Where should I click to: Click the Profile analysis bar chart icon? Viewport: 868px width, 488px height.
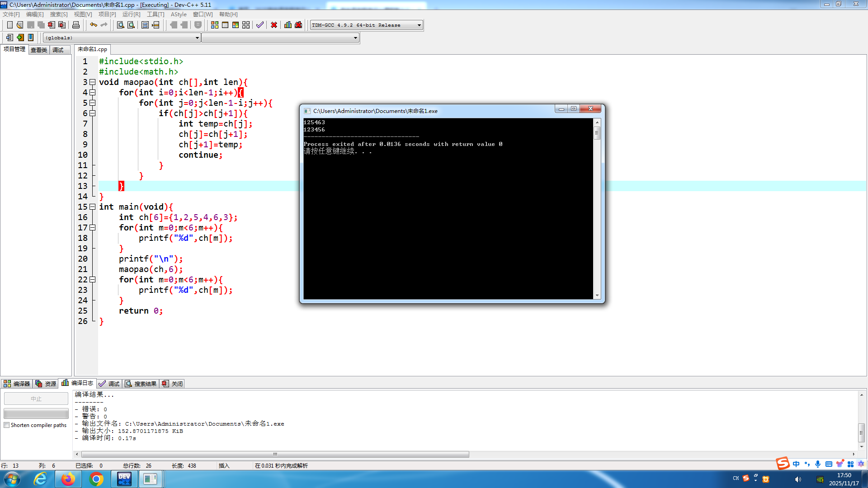tap(288, 25)
